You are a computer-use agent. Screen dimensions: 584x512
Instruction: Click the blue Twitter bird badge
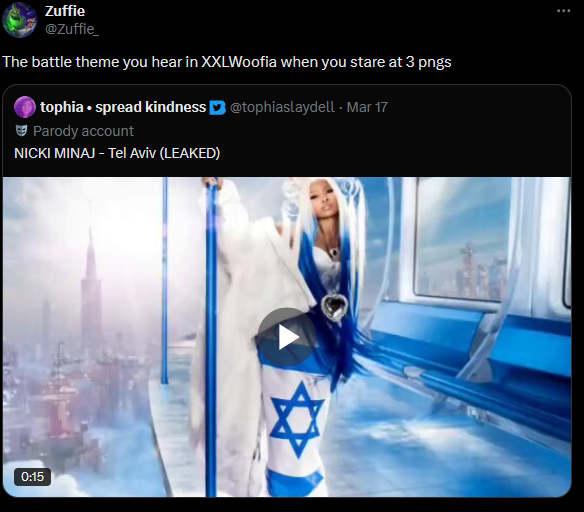click(218, 108)
